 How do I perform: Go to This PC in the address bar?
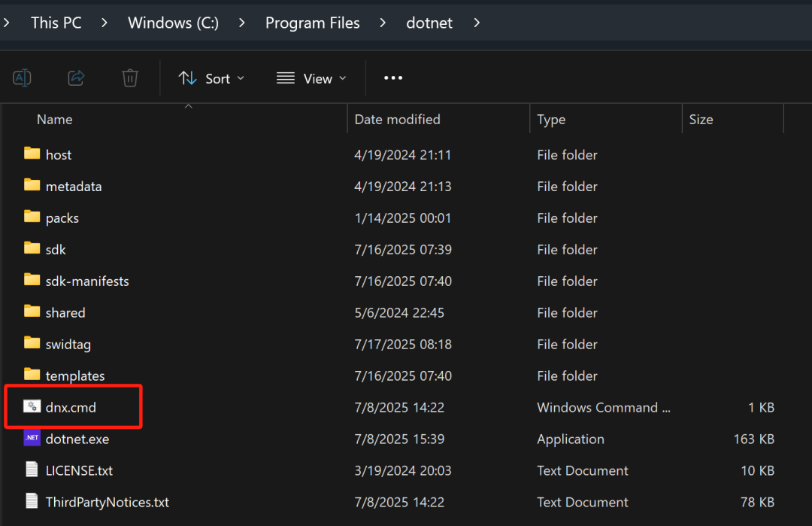click(x=56, y=23)
